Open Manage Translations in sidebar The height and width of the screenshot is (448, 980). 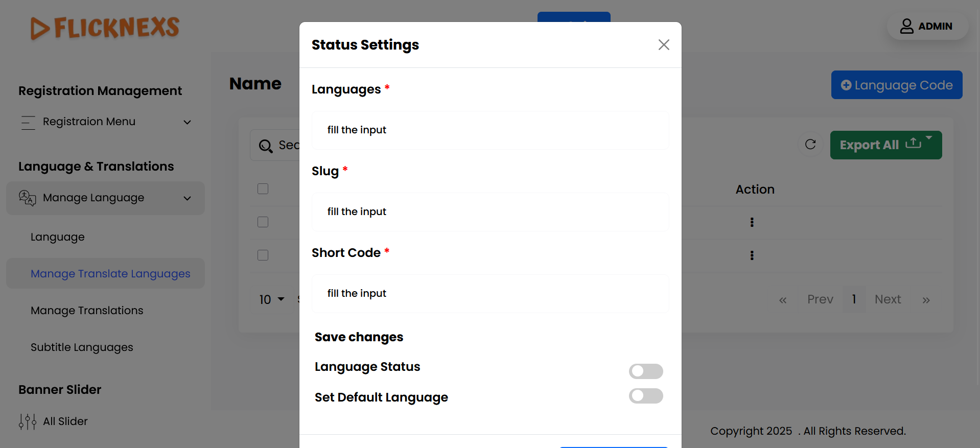87,311
